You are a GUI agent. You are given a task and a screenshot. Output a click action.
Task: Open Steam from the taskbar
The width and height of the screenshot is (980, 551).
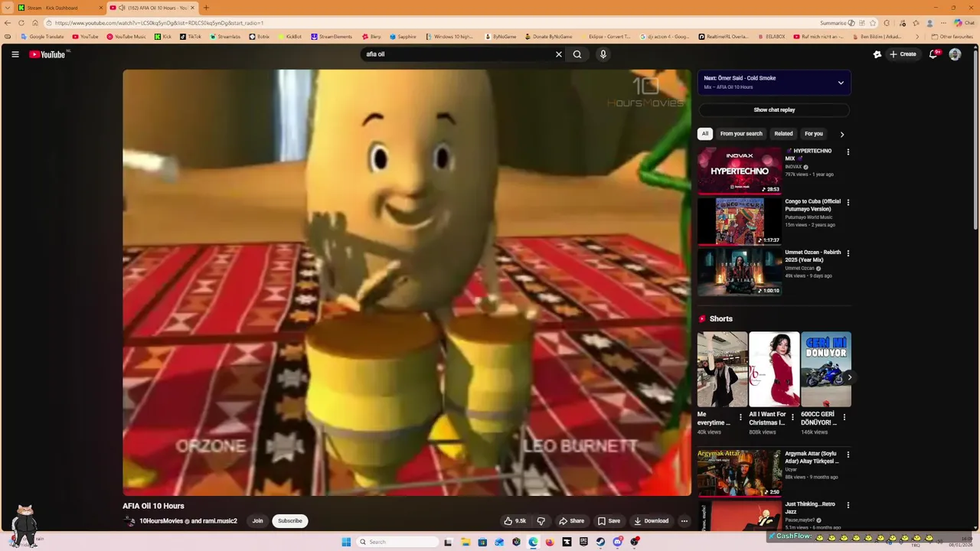point(600,542)
